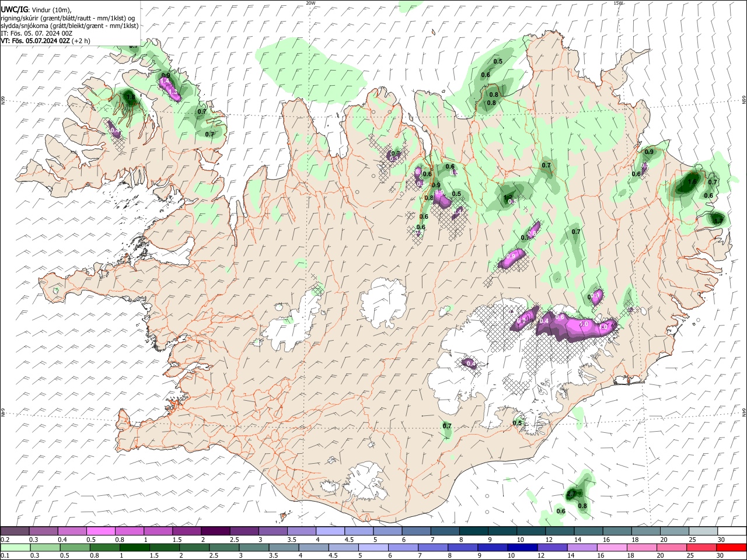Click the '0.4' purple value on Vatnajökull's western lobe
This screenshot has width=747, height=560.
pos(472,364)
